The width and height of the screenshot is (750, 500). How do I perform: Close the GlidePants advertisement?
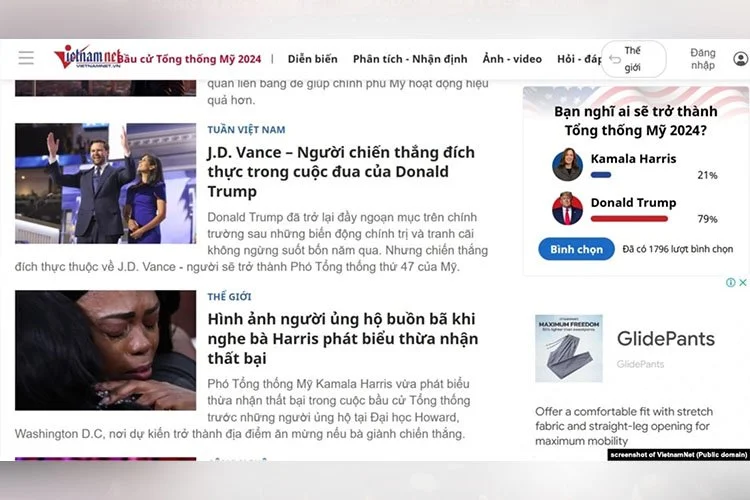click(742, 282)
